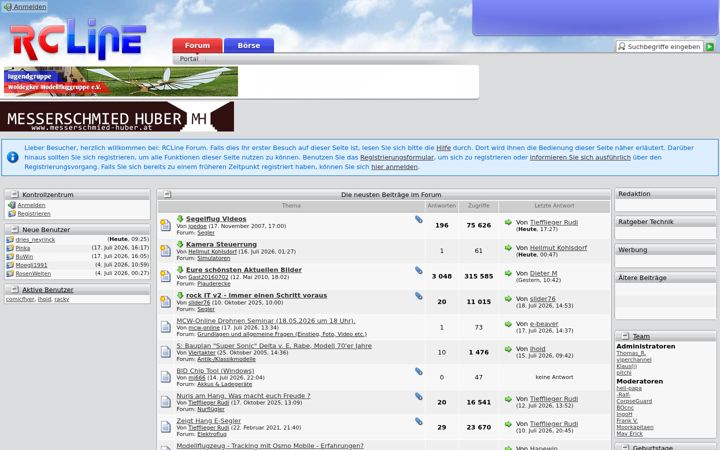720x450 pixels.
Task: Open S: Bauplan Super Sonic Delta thread
Action: (x=274, y=346)
